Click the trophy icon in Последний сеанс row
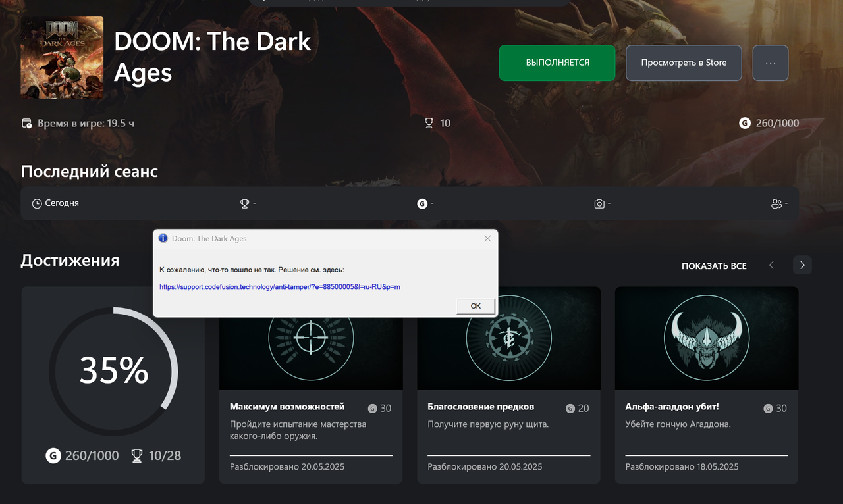The image size is (843, 504). click(245, 203)
